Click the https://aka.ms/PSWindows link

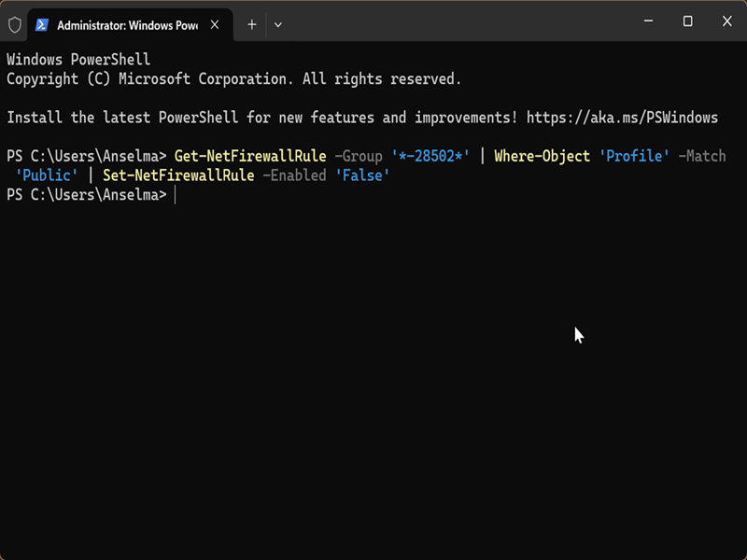click(x=622, y=118)
